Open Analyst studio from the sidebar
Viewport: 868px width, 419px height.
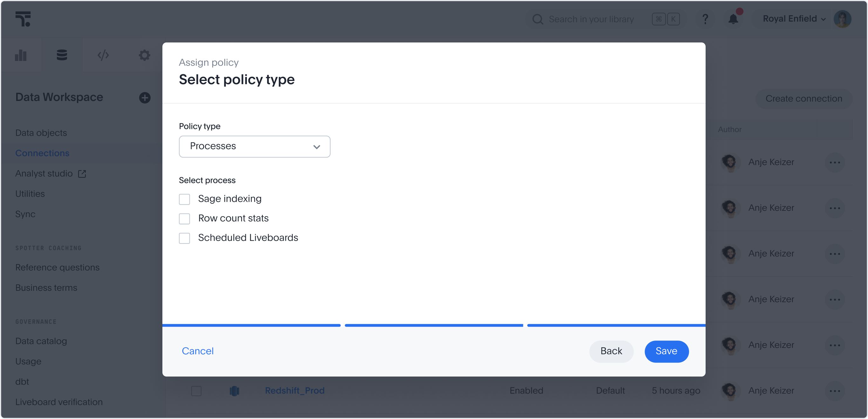coord(44,174)
